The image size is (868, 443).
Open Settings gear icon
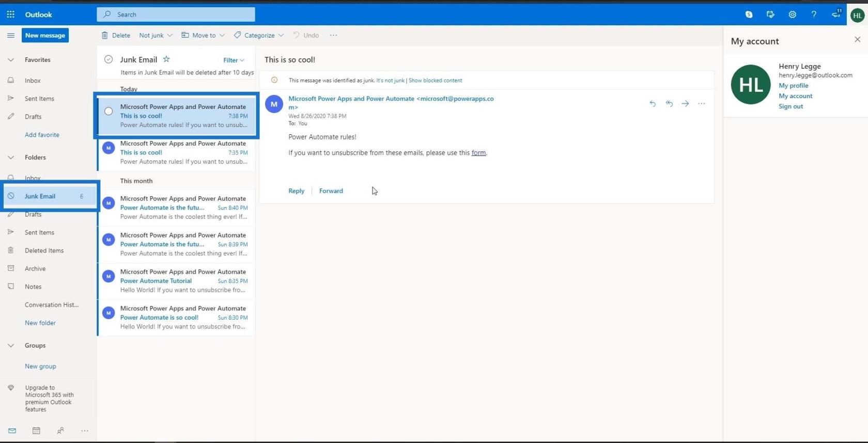pyautogui.click(x=792, y=14)
